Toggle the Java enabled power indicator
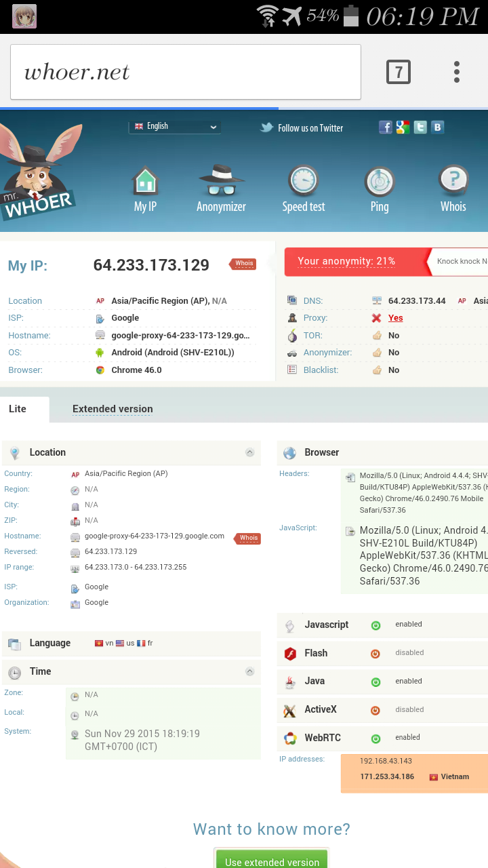 [x=375, y=682]
